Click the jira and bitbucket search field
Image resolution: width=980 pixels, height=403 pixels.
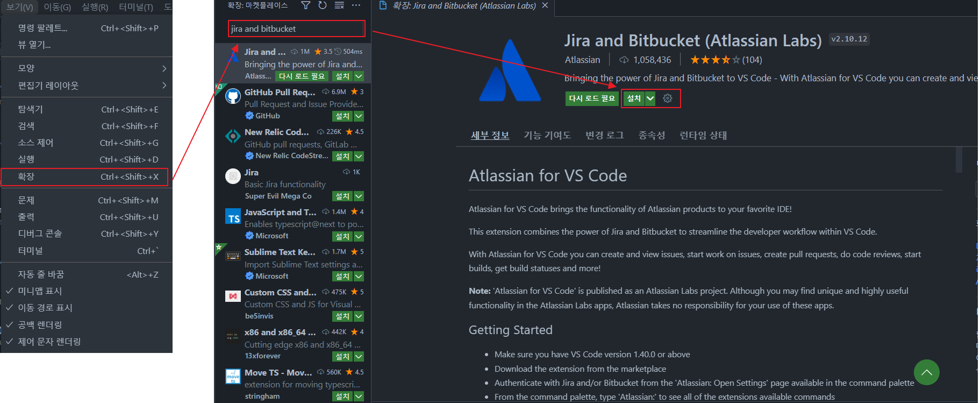(x=297, y=29)
